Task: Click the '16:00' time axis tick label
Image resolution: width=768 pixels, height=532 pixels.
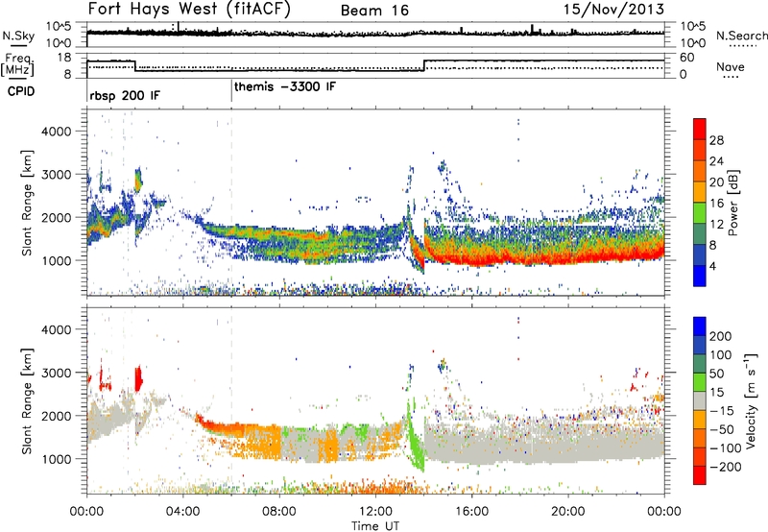Action: (x=471, y=512)
